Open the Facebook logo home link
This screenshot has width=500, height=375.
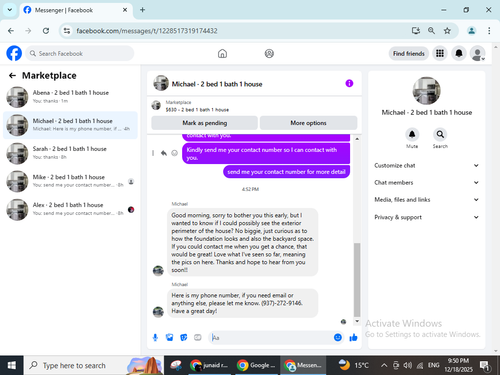14,53
